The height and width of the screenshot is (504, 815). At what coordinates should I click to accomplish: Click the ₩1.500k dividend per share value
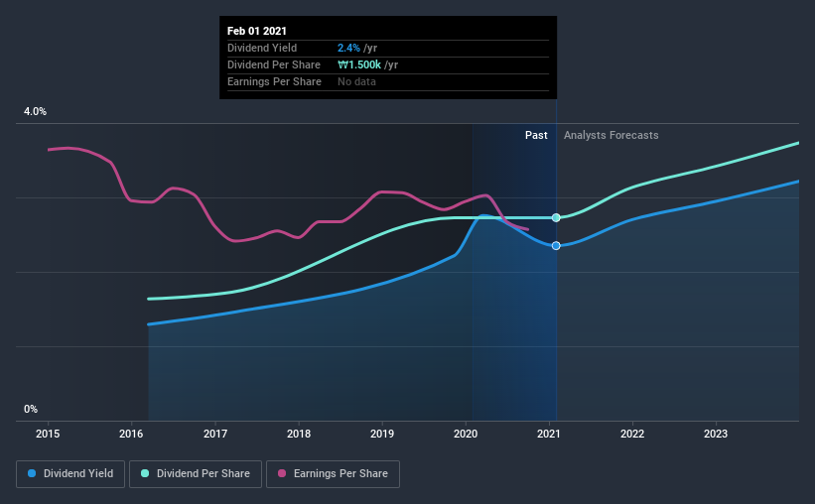point(359,64)
